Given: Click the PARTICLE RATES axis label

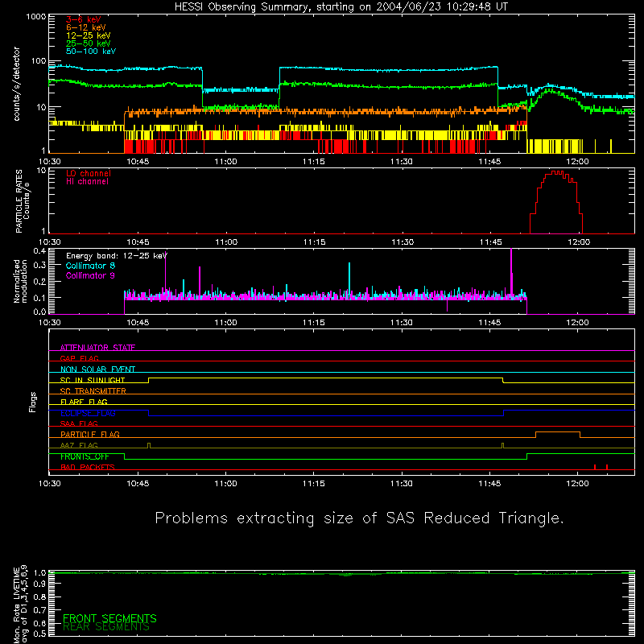Looking at the screenshot, I should [x=23, y=201].
